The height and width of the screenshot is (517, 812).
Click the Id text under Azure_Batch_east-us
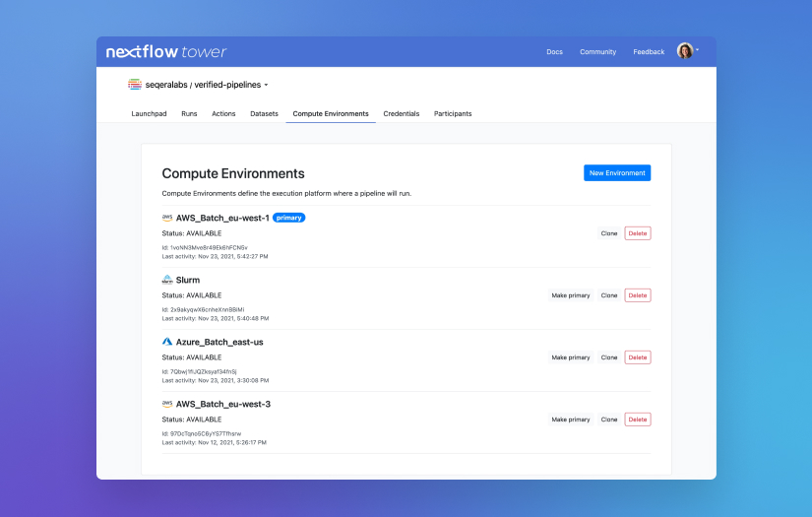200,372
